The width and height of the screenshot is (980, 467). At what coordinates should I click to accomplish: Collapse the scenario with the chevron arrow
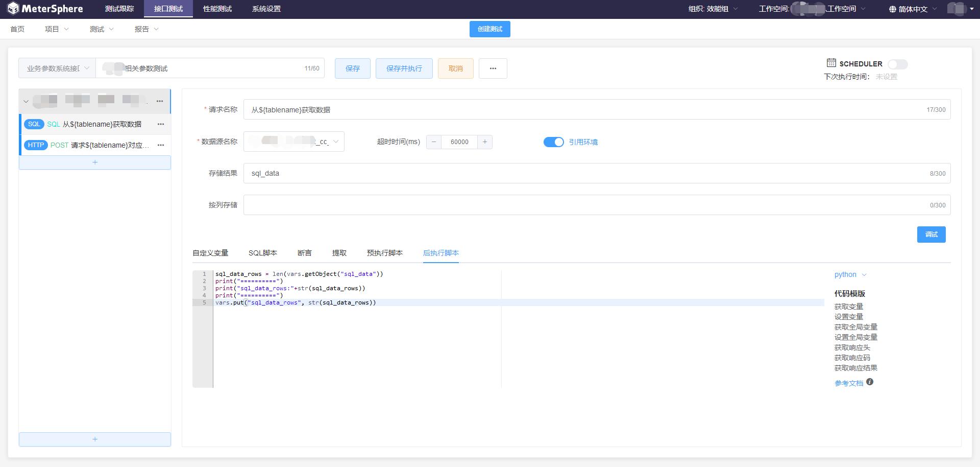(26, 101)
